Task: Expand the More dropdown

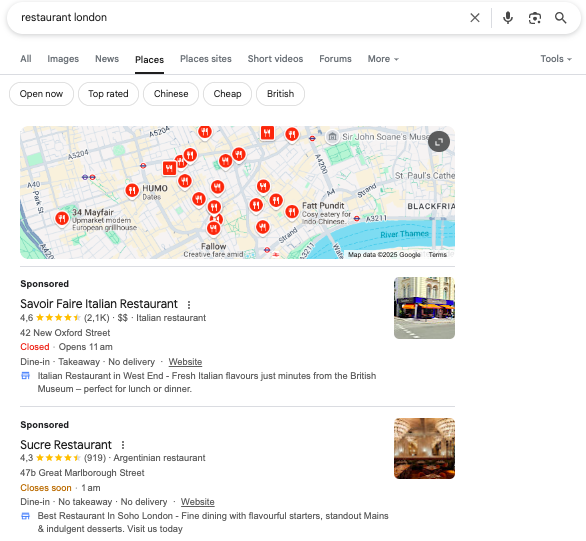Action: pyautogui.click(x=383, y=59)
